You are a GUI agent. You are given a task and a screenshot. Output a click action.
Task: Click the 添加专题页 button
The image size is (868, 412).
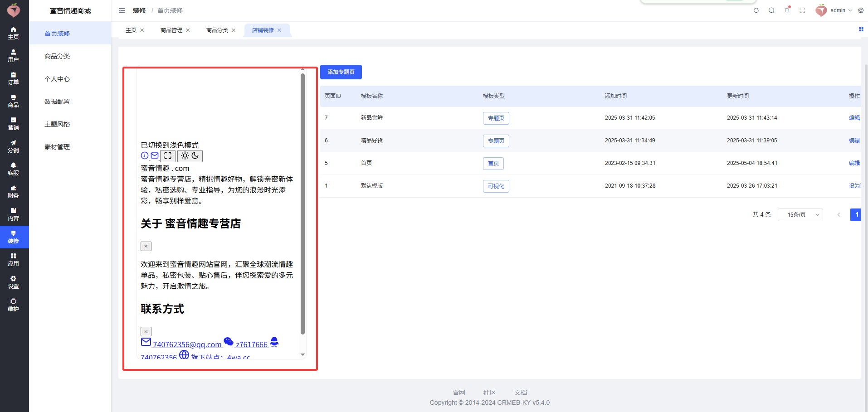[x=341, y=72]
